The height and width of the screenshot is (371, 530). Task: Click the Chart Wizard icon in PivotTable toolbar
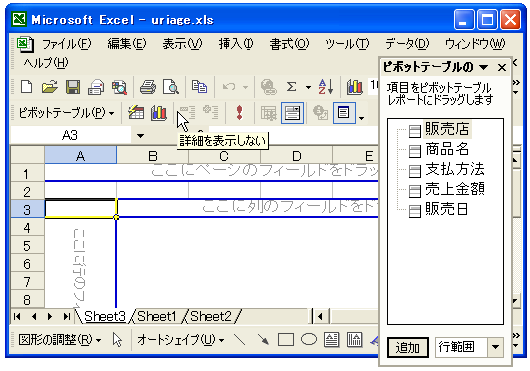point(159,113)
